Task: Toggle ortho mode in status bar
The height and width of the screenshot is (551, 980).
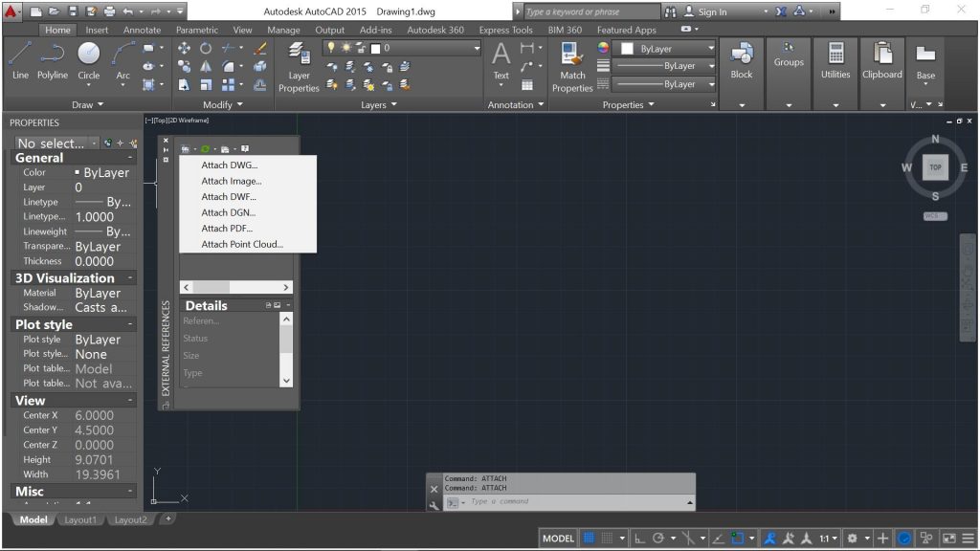Action: click(x=639, y=538)
